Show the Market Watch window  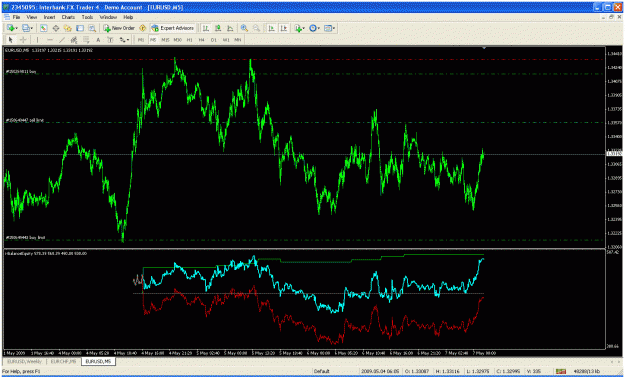(x=43, y=28)
